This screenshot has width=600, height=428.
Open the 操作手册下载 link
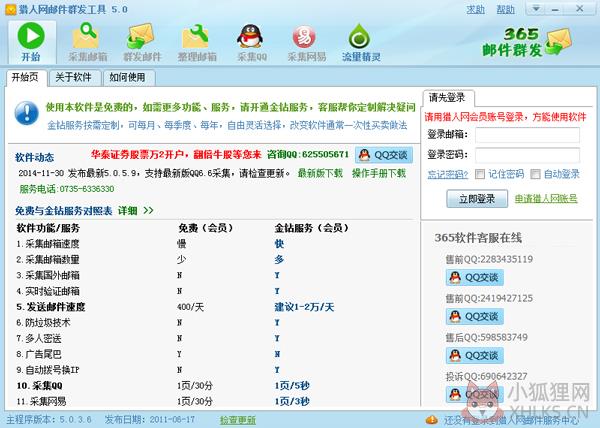379,173
